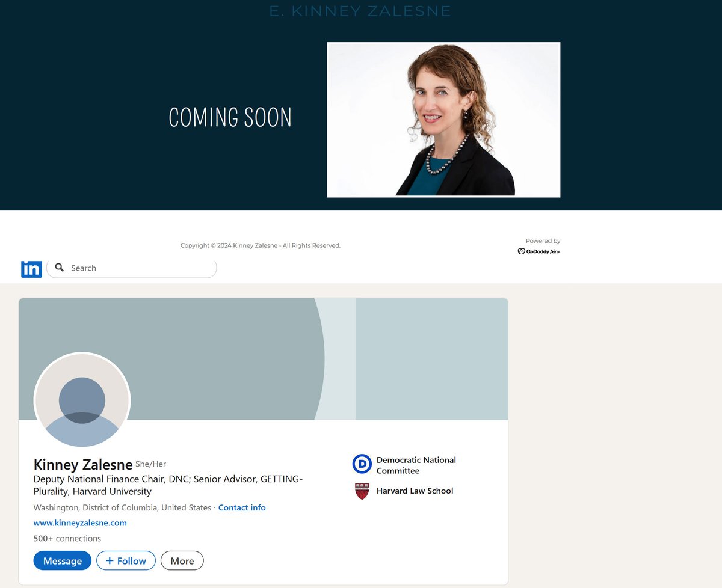722x588 pixels.
Task: Click the E. KINNEY ZALESNE site title
Action: click(360, 11)
